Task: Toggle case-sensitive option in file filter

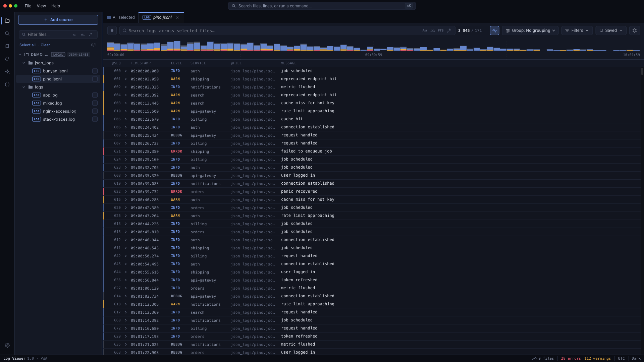Action: [x=74, y=35]
